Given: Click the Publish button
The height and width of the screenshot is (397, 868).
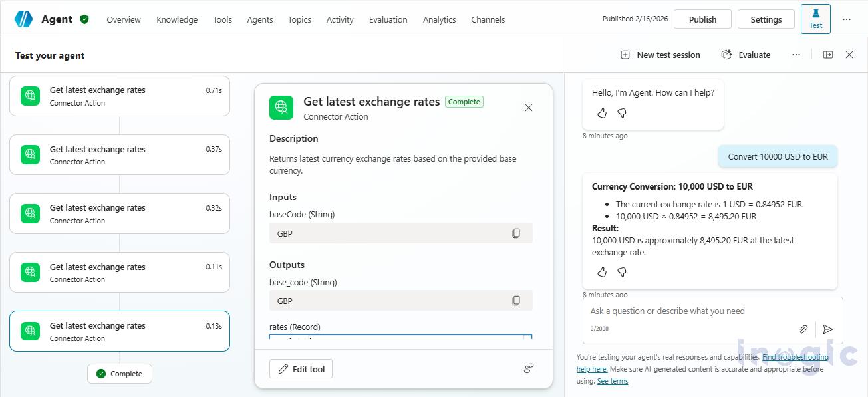Looking at the screenshot, I should [x=702, y=19].
